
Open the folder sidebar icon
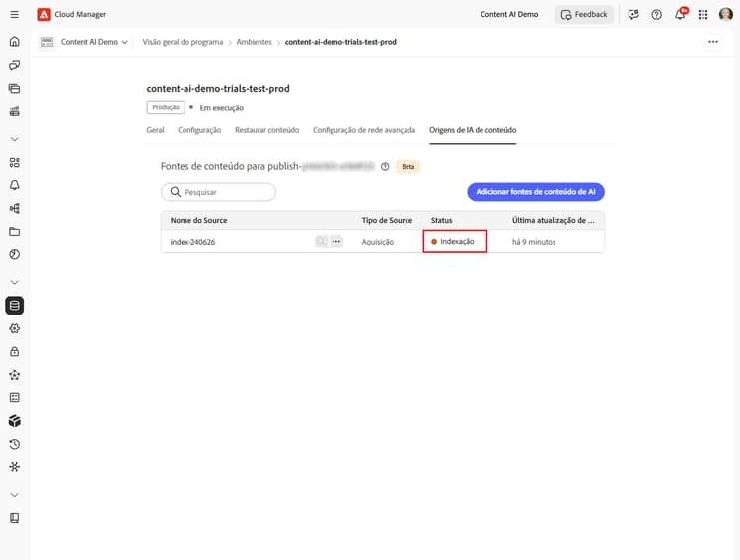click(15, 232)
